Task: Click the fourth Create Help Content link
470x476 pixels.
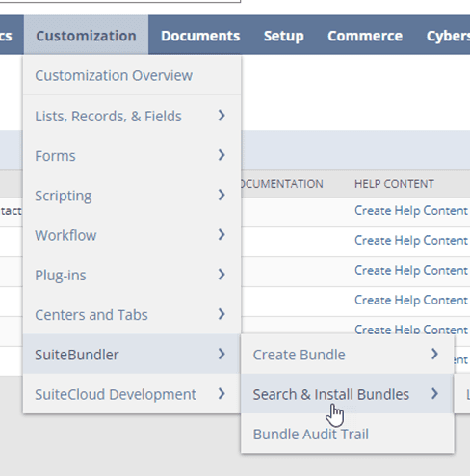Action: tap(411, 301)
